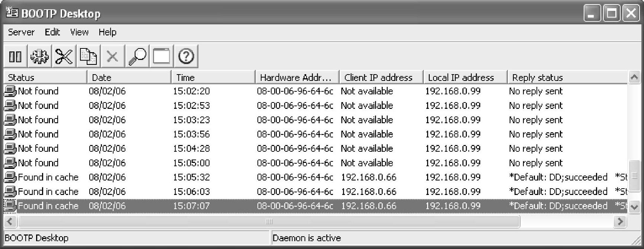Open the Server menu
Image resolution: width=644 pixels, height=249 pixels.
pyautogui.click(x=21, y=32)
